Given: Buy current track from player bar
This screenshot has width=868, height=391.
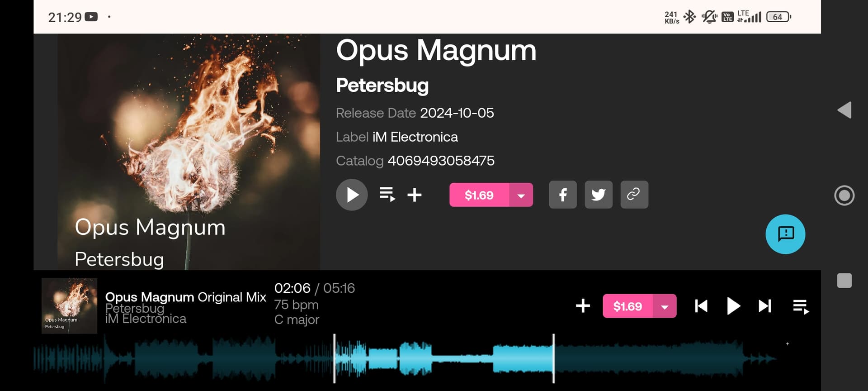Looking at the screenshot, I should pyautogui.click(x=627, y=306).
